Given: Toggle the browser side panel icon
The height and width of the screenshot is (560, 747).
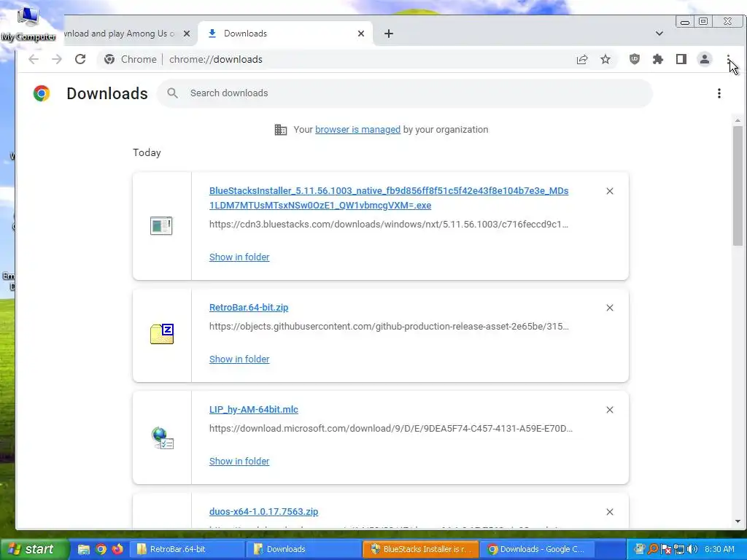Looking at the screenshot, I should point(681,59).
